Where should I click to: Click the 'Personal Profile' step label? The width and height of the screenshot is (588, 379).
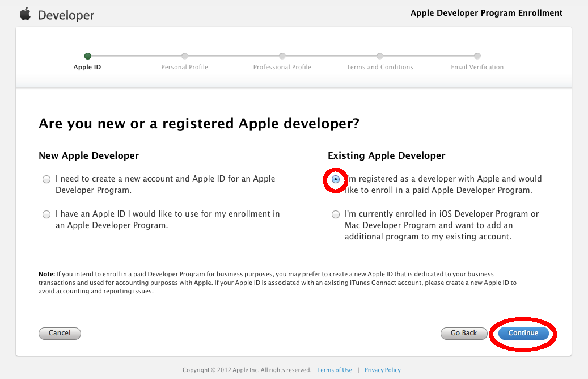(x=184, y=67)
